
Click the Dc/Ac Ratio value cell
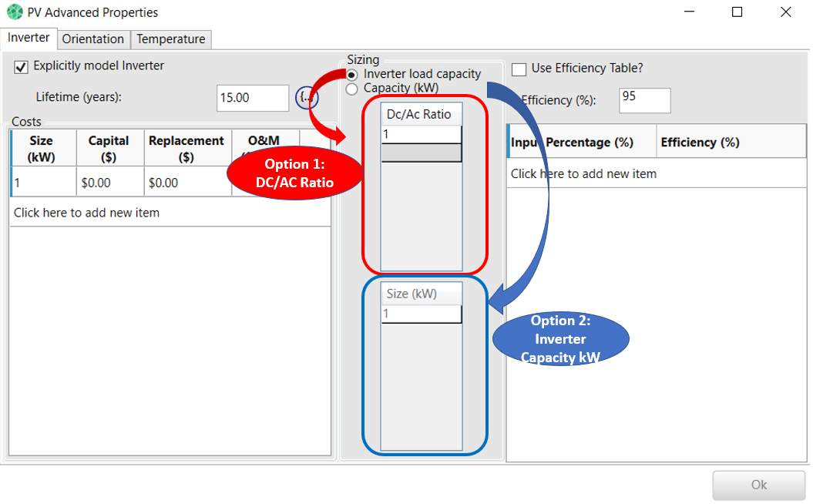[x=421, y=134]
